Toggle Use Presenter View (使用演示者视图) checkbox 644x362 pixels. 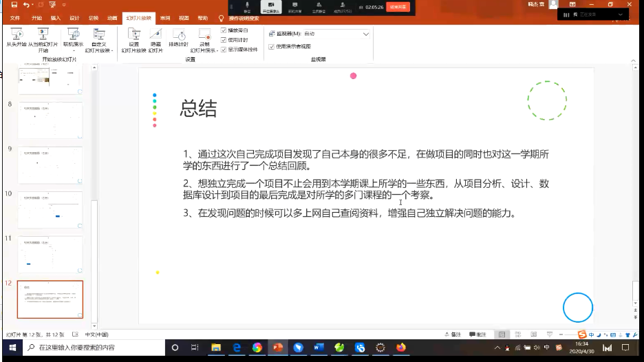pyautogui.click(x=272, y=46)
